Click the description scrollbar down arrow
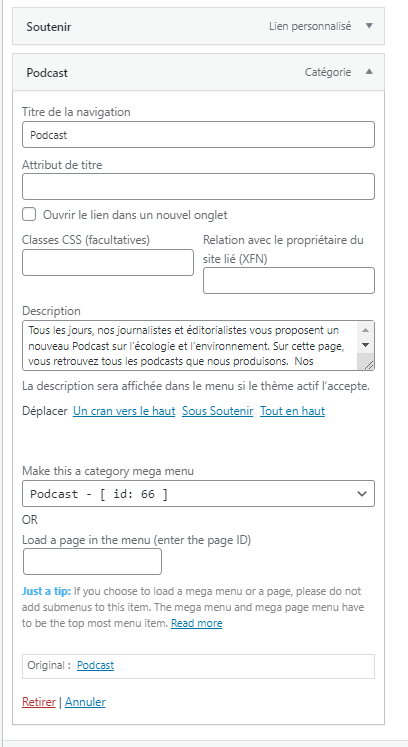This screenshot has height=747, width=408. (x=366, y=345)
